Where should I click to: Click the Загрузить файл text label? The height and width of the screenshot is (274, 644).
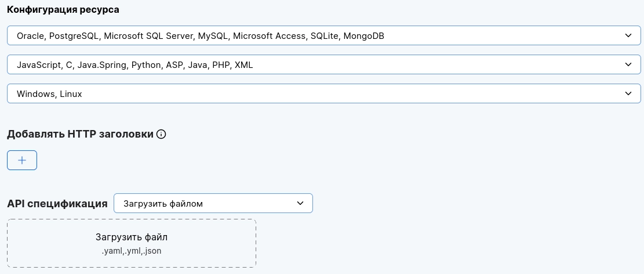click(132, 237)
